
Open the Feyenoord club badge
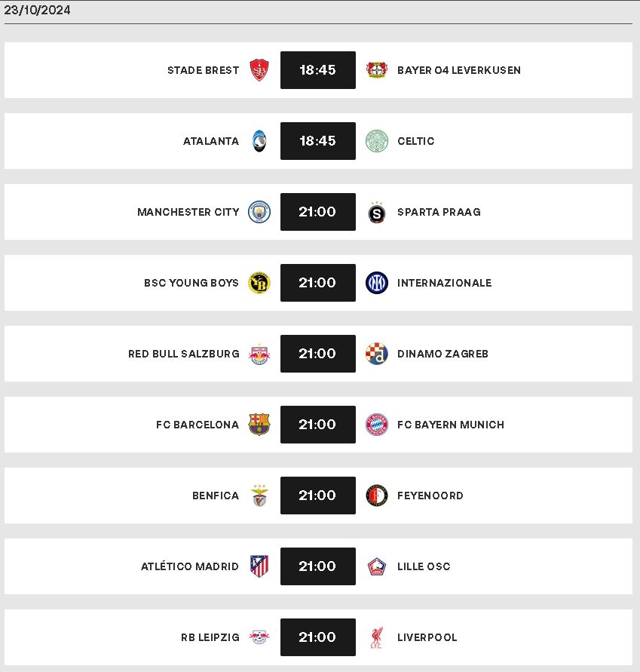[377, 496]
